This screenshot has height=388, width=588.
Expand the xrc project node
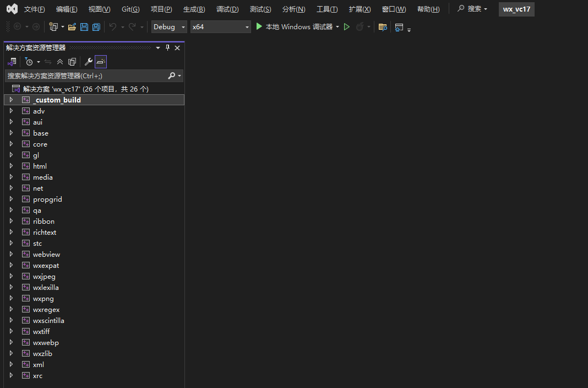[x=11, y=375]
